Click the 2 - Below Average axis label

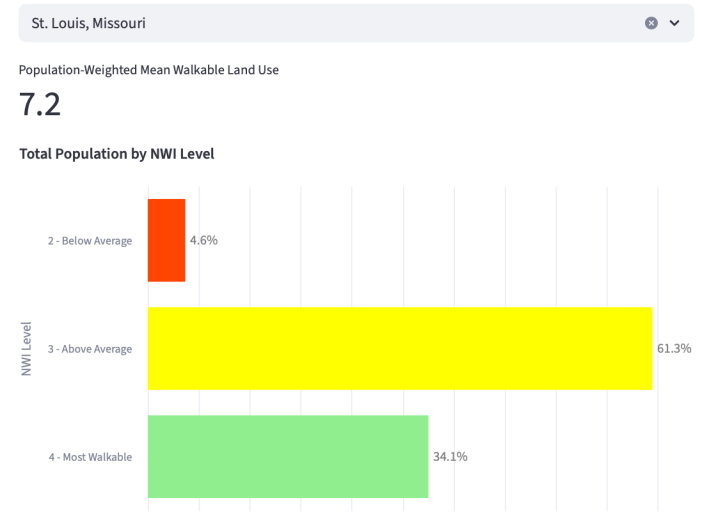point(90,241)
